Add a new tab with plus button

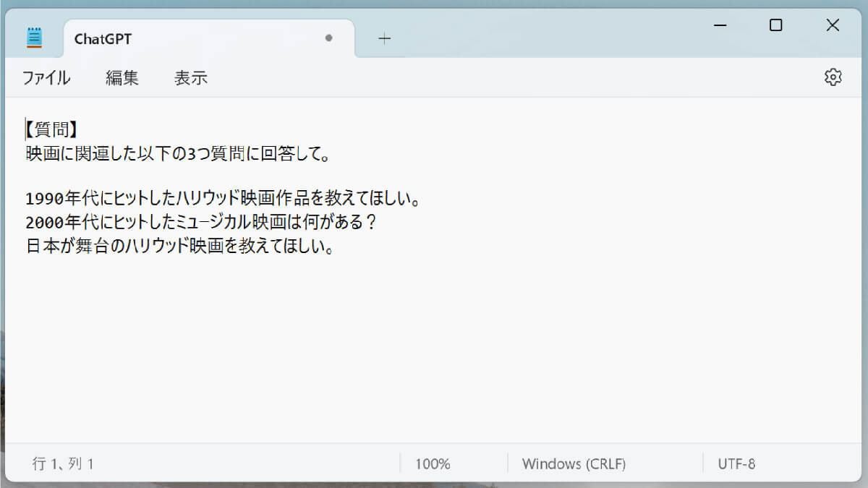(x=385, y=38)
